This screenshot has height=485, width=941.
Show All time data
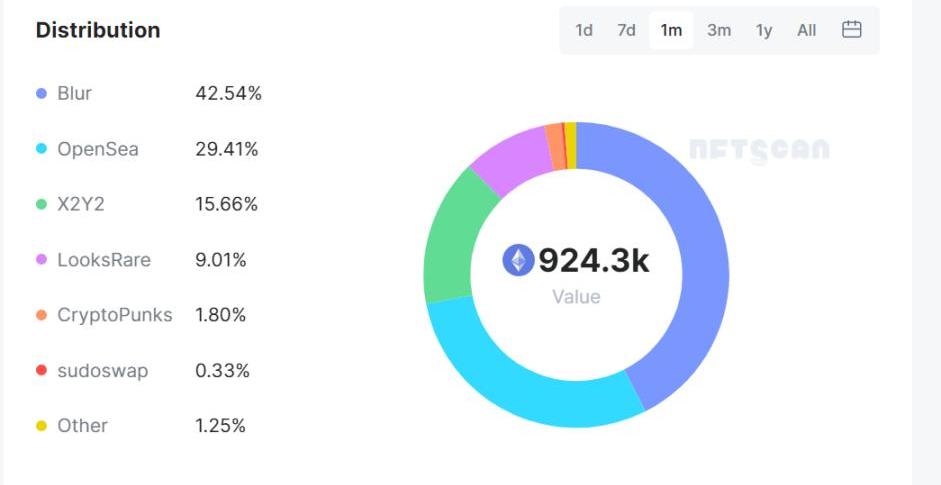pos(807,30)
